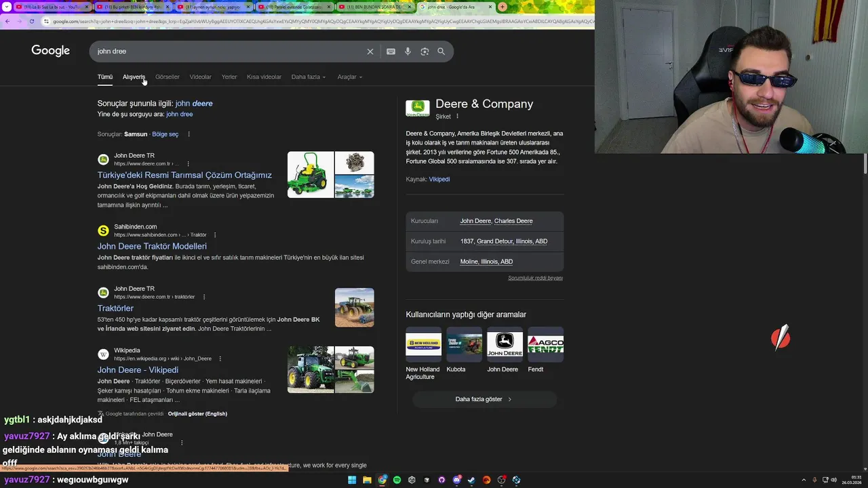This screenshot has width=868, height=488.
Task: Open GitHub Desktop from the taskbar
Action: [x=441, y=480]
